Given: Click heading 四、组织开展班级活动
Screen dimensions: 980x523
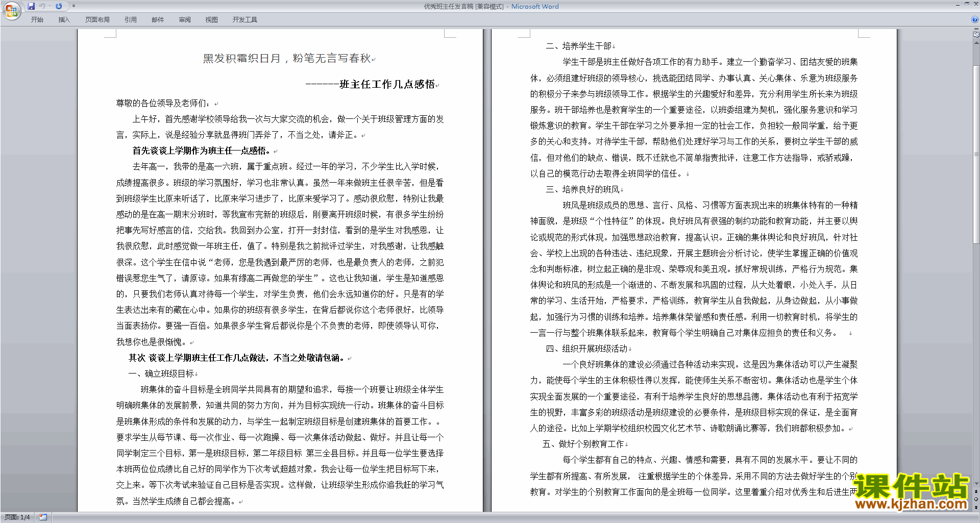Looking at the screenshot, I should click(x=587, y=348).
